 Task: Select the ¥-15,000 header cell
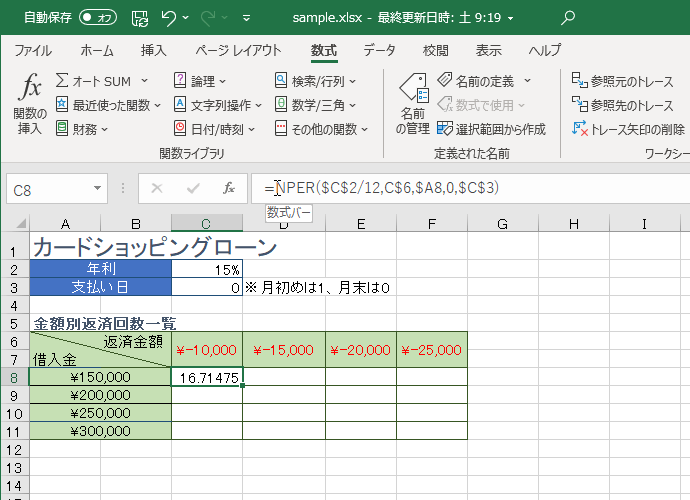pos(284,349)
